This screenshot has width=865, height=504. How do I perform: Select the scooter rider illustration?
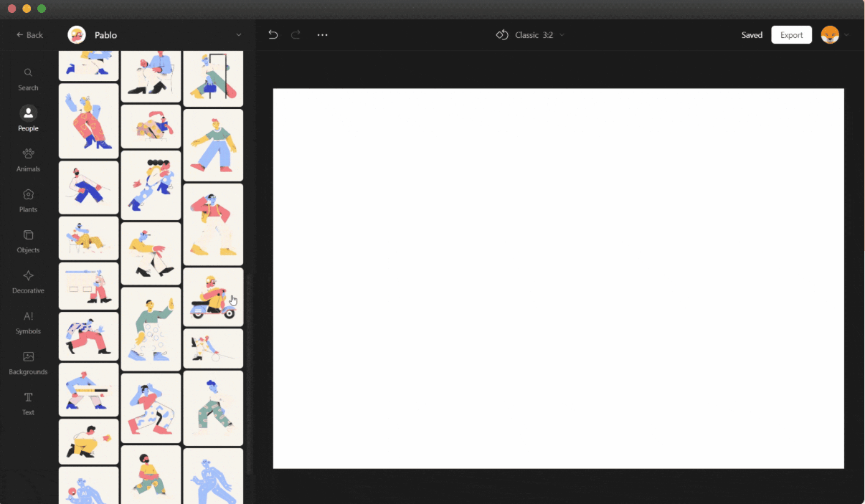[213, 297]
